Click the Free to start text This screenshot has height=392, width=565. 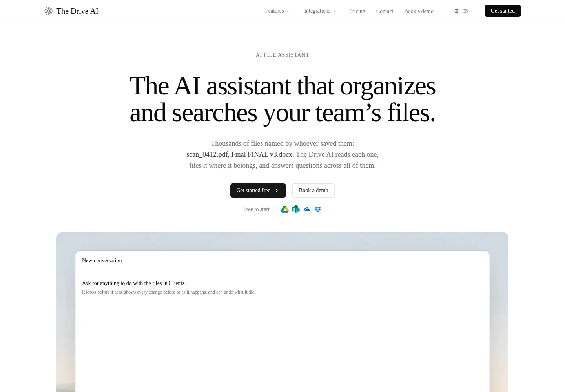click(x=256, y=209)
